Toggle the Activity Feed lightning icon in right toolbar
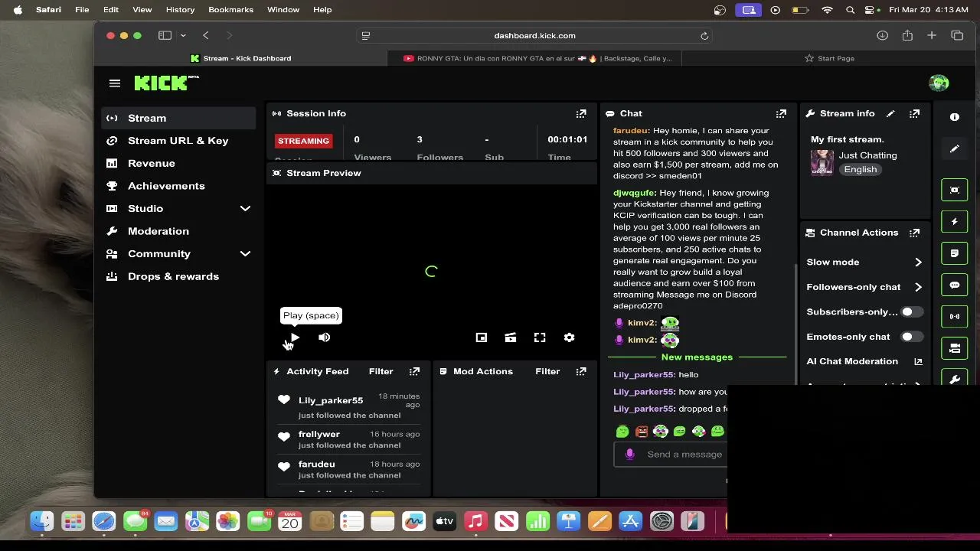This screenshot has width=980, height=551. tap(955, 222)
